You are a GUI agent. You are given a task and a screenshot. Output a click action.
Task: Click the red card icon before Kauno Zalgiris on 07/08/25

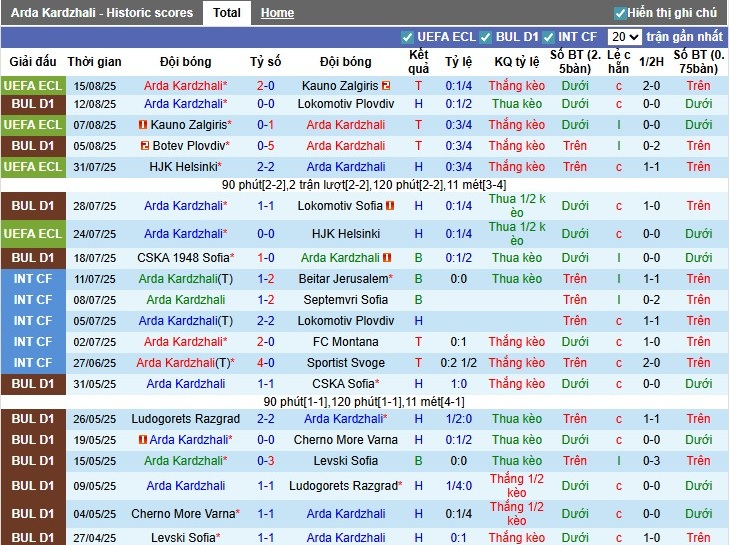[x=143, y=125]
